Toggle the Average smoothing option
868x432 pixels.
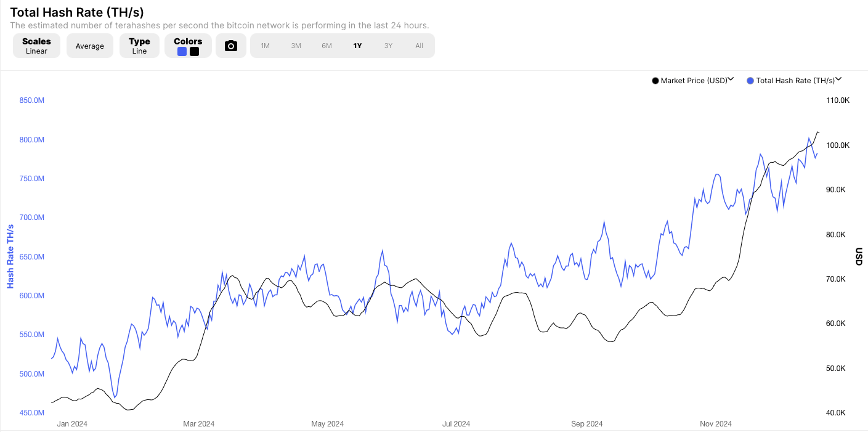pos(90,46)
